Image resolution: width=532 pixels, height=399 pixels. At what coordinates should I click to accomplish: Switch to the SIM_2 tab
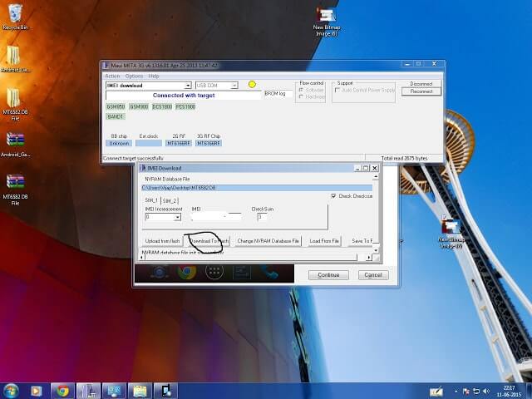coord(170,201)
